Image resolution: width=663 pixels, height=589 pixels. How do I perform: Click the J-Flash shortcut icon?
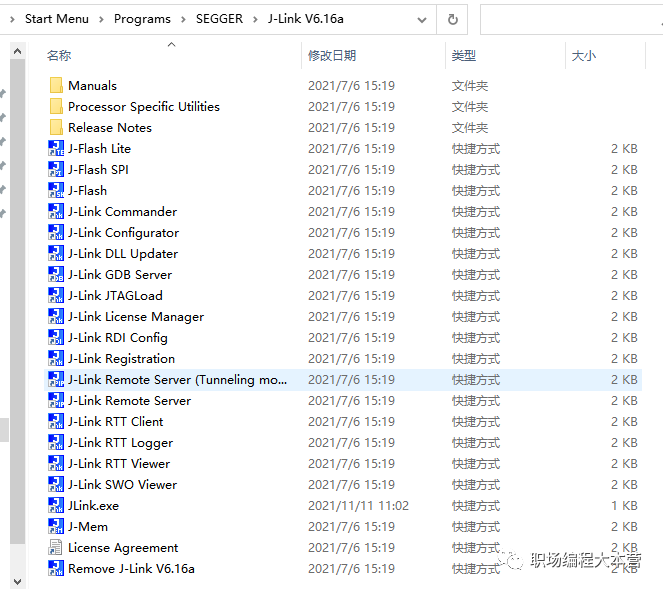click(56, 190)
